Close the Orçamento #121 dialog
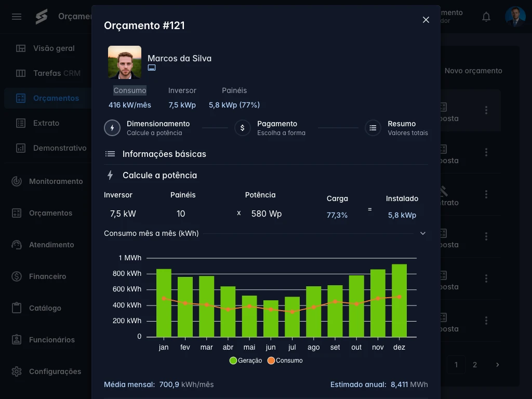The width and height of the screenshot is (532, 399). pos(426,20)
